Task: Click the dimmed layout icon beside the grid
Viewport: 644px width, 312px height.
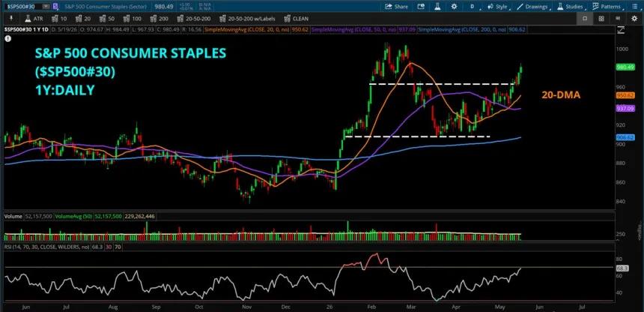Action: click(x=618, y=19)
